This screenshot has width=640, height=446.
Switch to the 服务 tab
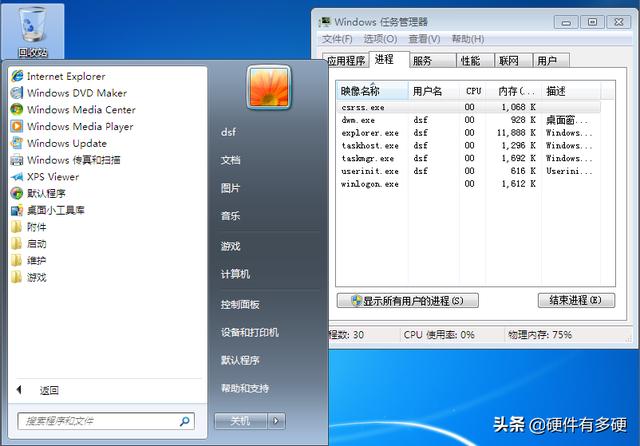coord(433,61)
